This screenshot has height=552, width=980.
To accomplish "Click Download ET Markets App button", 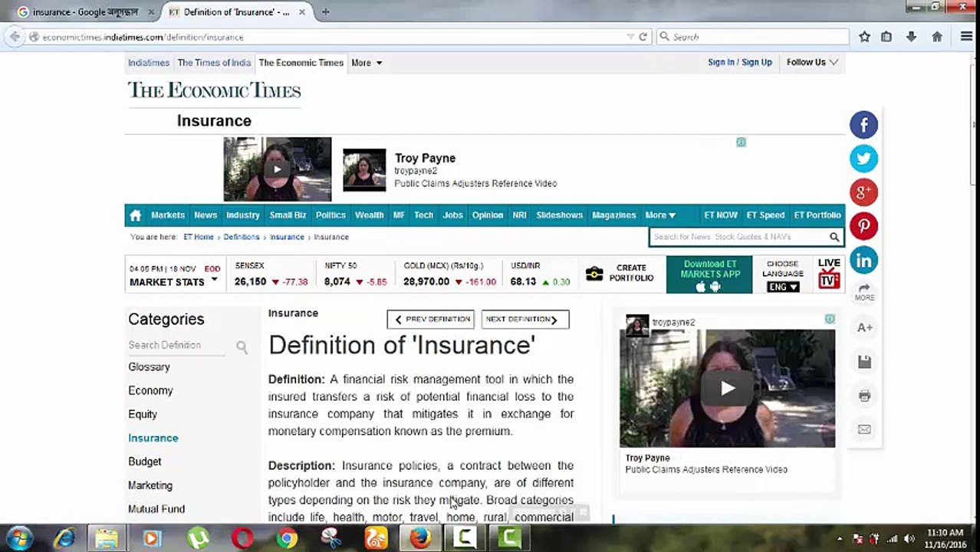I will pos(709,274).
